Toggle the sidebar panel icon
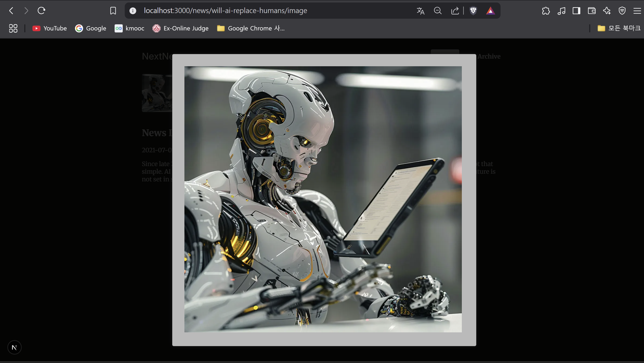Screen dimensions: 644x363 click(576, 11)
